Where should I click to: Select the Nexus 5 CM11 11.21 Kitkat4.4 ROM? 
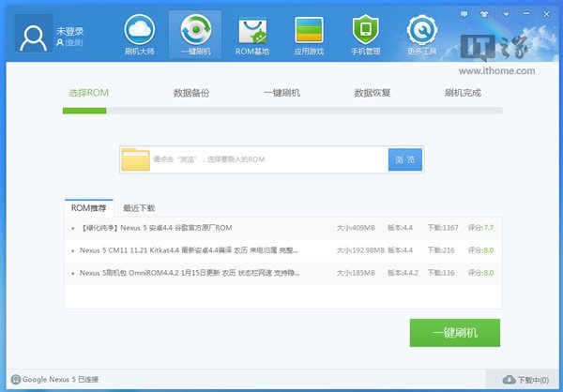click(x=283, y=250)
